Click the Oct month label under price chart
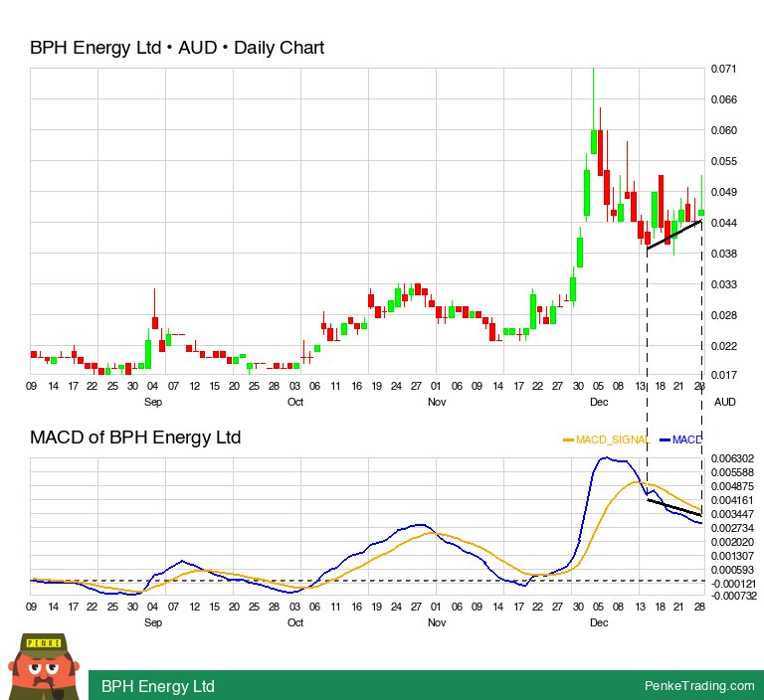The width and height of the screenshot is (764, 700). (x=295, y=402)
